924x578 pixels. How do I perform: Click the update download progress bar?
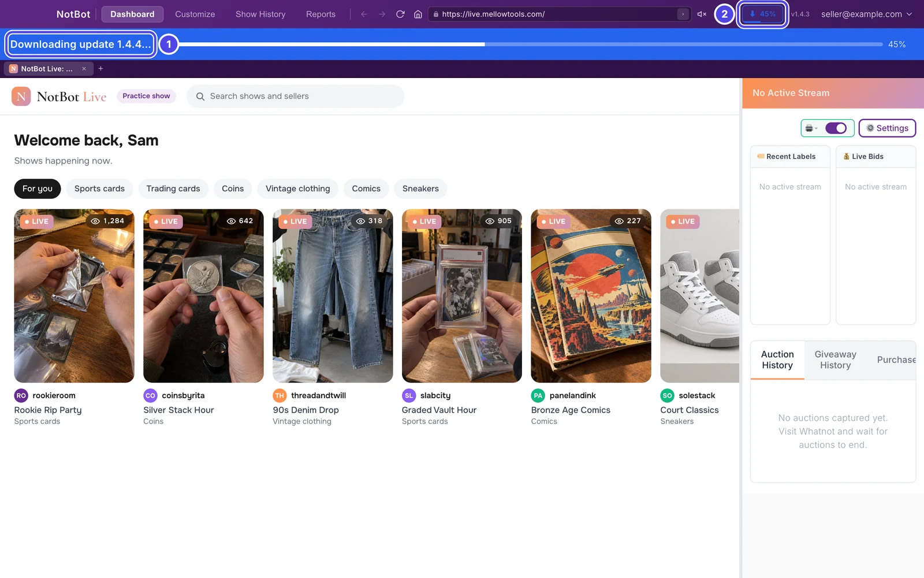pos(530,45)
